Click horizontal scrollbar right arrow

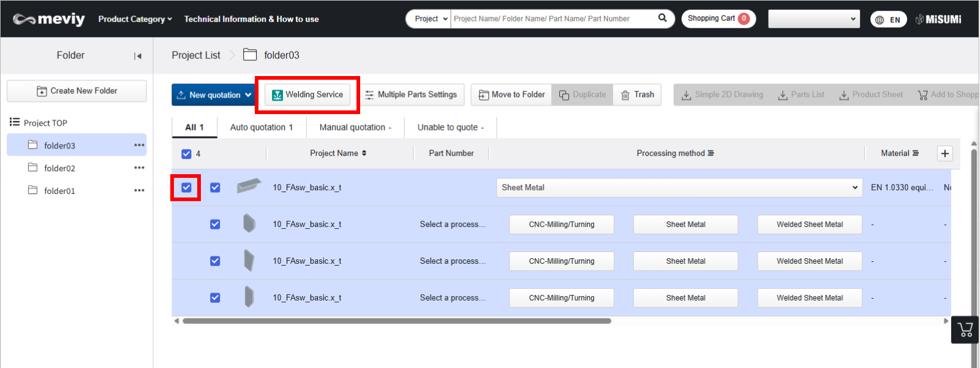(x=946, y=321)
